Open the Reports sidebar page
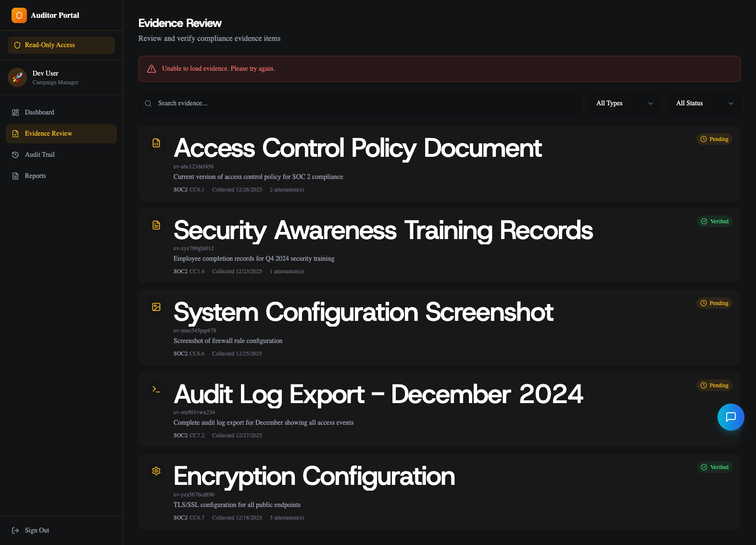 click(x=36, y=176)
